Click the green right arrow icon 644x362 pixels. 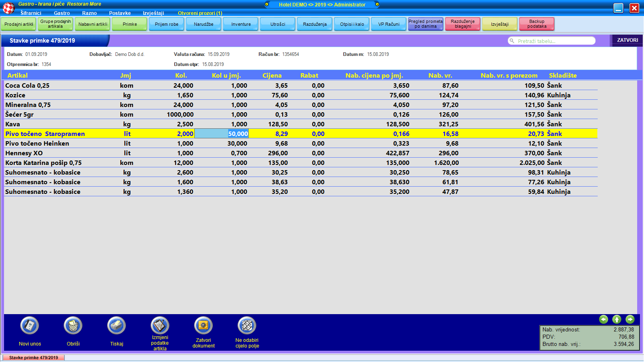[630, 319]
